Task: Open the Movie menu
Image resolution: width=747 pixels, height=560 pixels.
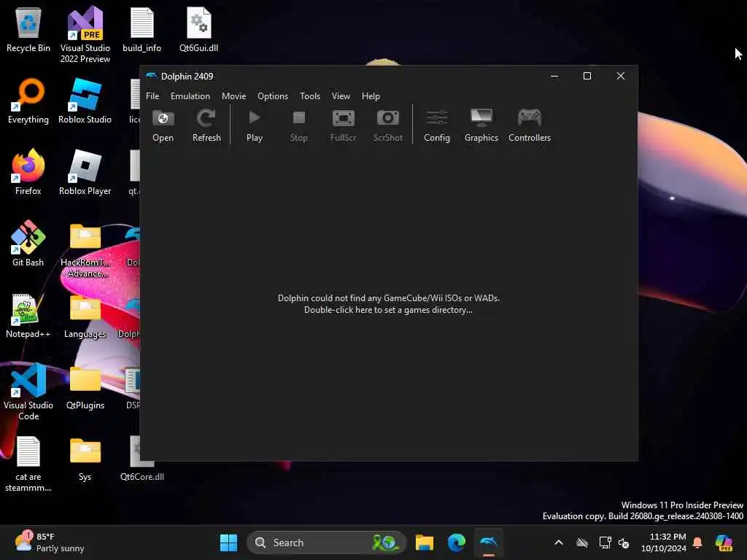Action: [x=234, y=96]
